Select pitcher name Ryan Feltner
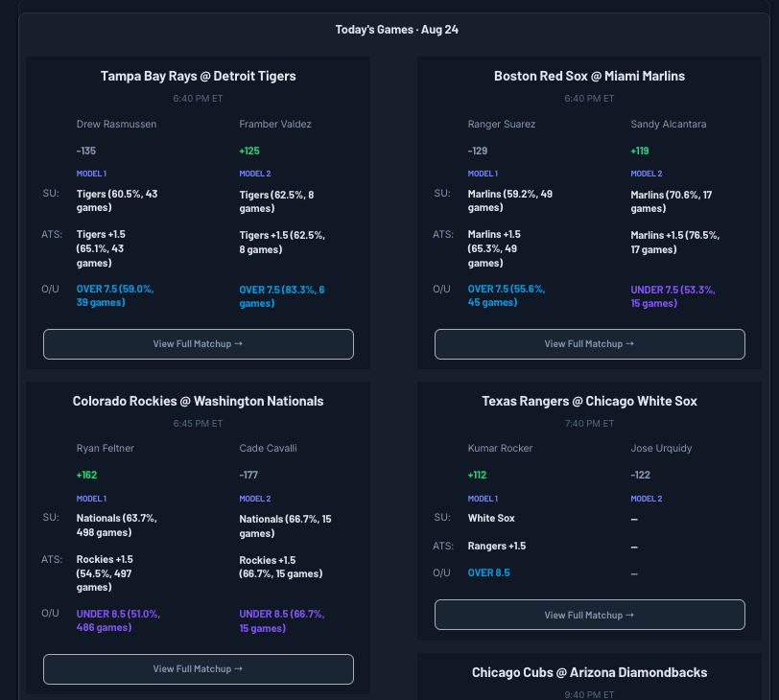Screen dimensions: 779x700 point(106,449)
